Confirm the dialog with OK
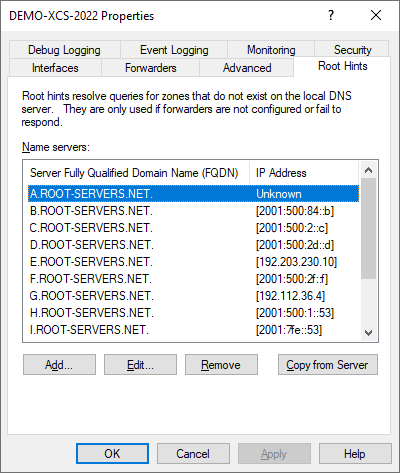The width and height of the screenshot is (400, 473). point(112,454)
